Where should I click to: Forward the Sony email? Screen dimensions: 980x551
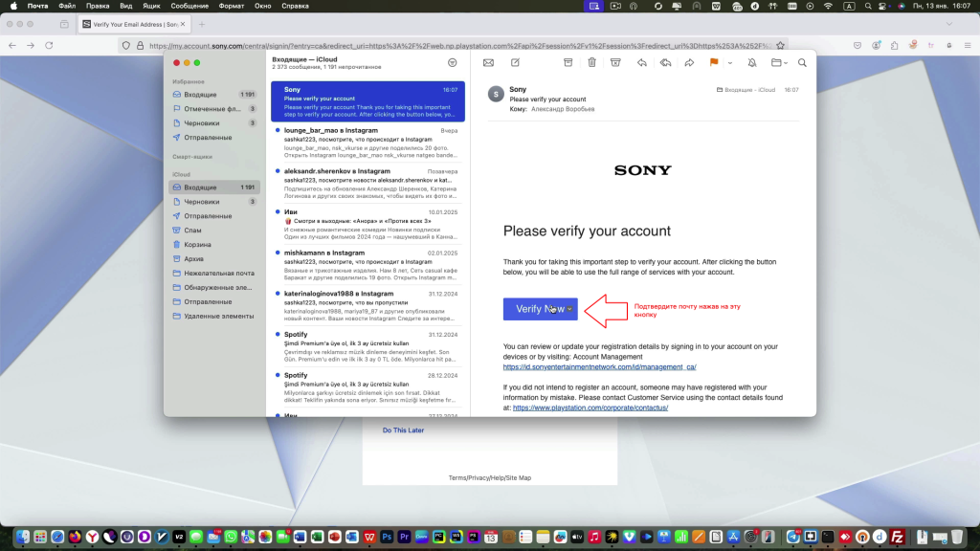pyautogui.click(x=689, y=63)
